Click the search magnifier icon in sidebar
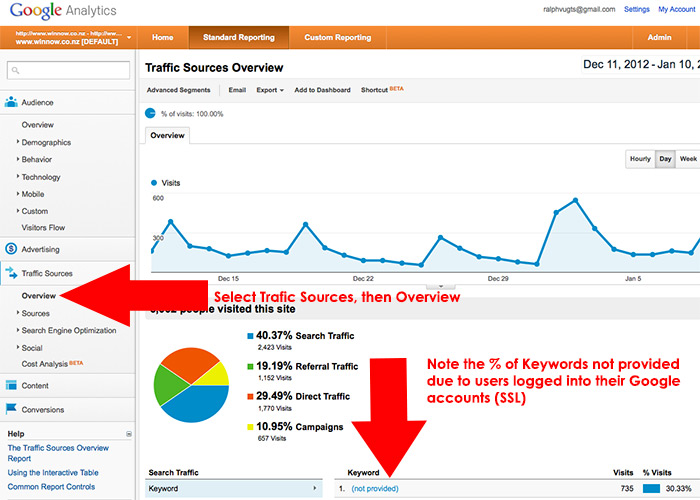The height and width of the screenshot is (500, 700). tap(17, 71)
